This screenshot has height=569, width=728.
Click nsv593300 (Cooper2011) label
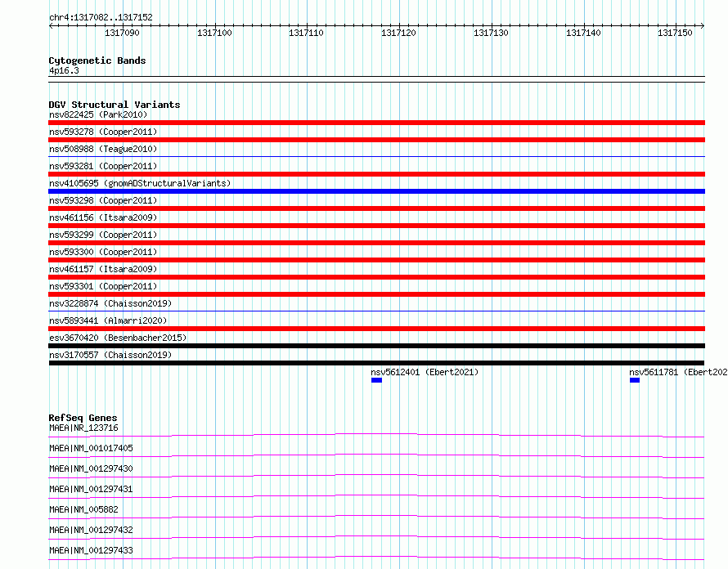point(103,252)
